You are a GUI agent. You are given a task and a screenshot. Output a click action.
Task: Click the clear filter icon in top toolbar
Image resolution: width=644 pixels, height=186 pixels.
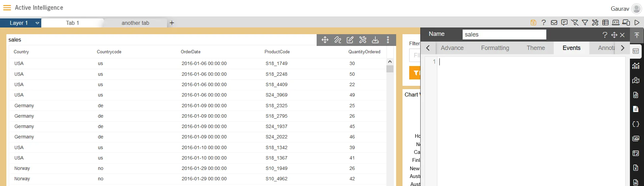click(x=575, y=22)
